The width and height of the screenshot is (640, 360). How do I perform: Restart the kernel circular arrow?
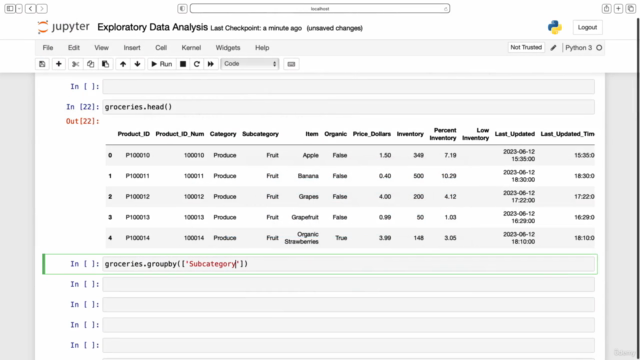(x=197, y=64)
